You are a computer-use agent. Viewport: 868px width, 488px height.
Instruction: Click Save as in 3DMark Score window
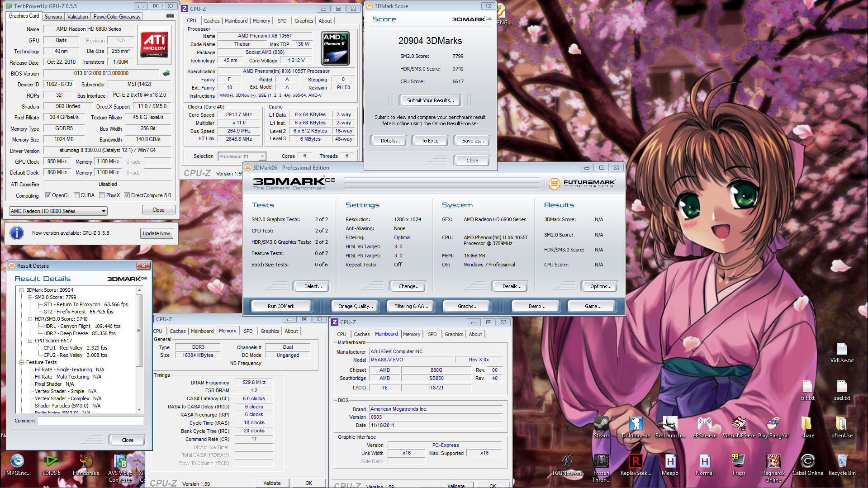click(473, 141)
